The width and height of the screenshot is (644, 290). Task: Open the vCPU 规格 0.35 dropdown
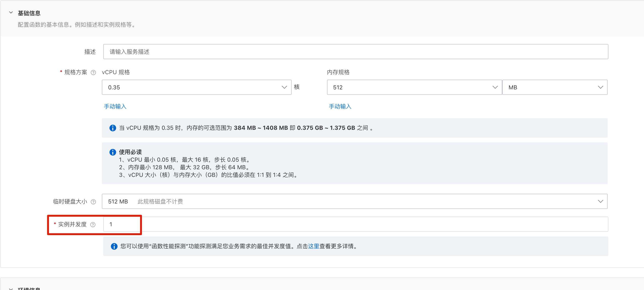click(196, 87)
